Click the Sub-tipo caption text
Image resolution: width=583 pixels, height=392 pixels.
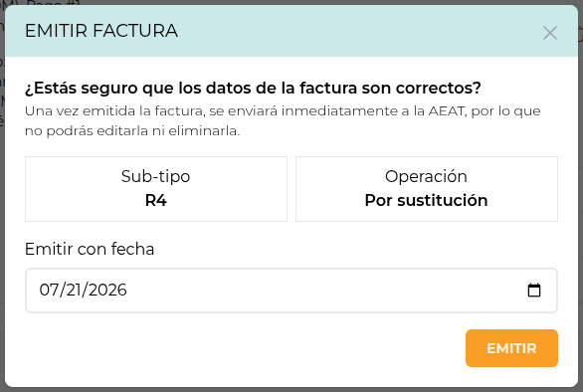(x=156, y=176)
